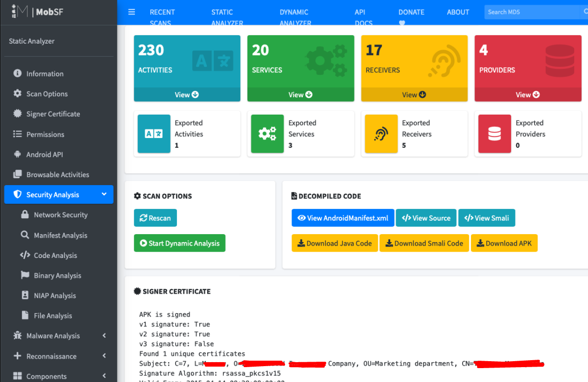Click 'Signature Algorithm: rsassa_pkcs1v15' text
Viewport: 588px width, 382px height.
pos(210,374)
